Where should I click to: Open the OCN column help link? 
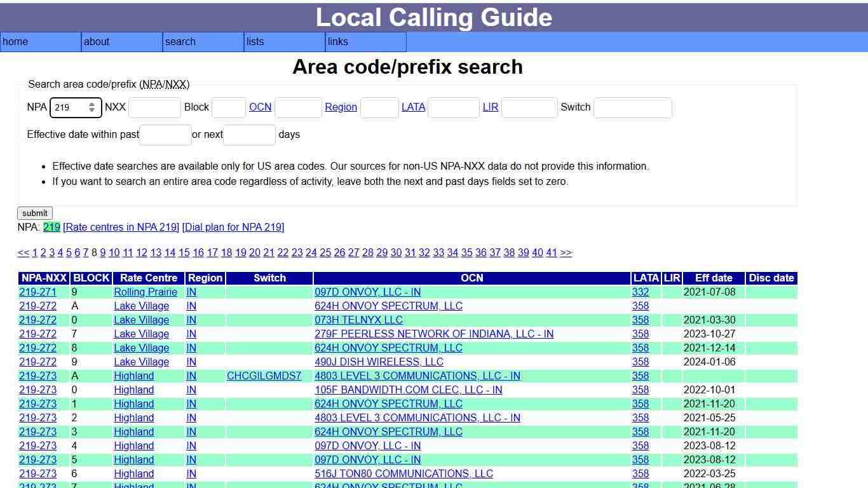pyautogui.click(x=261, y=107)
